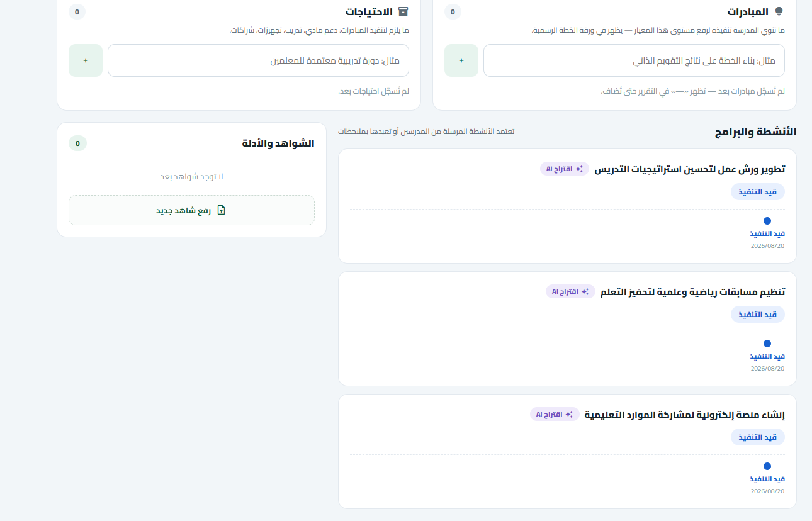Focus the needs field مثال: دورة تدريبية
The width and height of the screenshot is (812, 521).
258,60
